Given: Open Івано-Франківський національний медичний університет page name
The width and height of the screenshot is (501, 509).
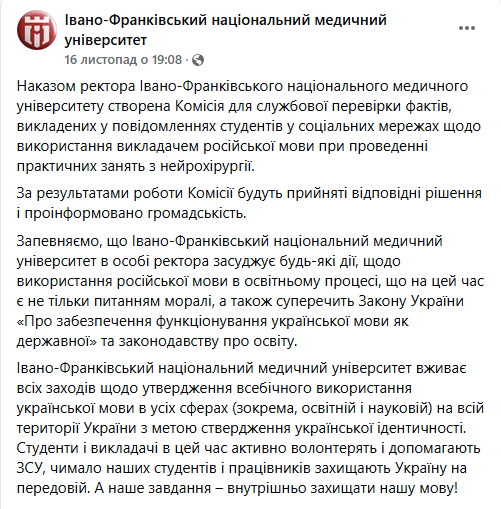Looking at the screenshot, I should click(225, 30).
